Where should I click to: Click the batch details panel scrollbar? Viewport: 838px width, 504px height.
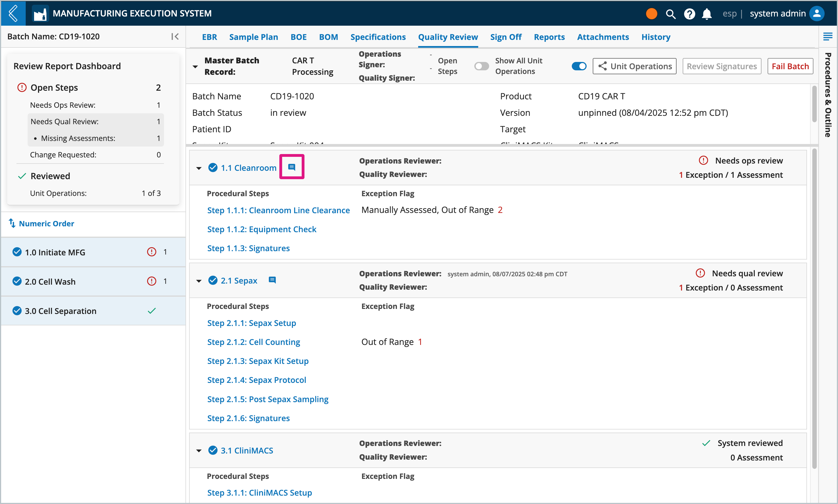[814, 104]
